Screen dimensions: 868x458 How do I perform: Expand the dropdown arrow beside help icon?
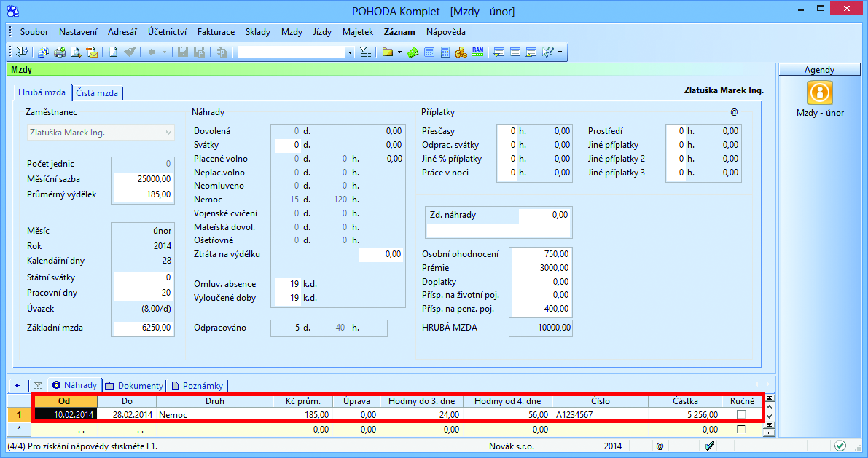coord(560,52)
